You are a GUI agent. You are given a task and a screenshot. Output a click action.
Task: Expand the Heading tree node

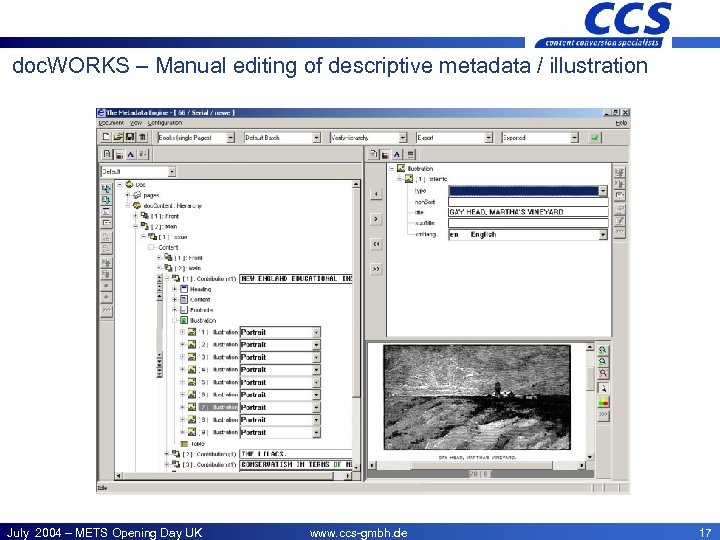(x=175, y=289)
